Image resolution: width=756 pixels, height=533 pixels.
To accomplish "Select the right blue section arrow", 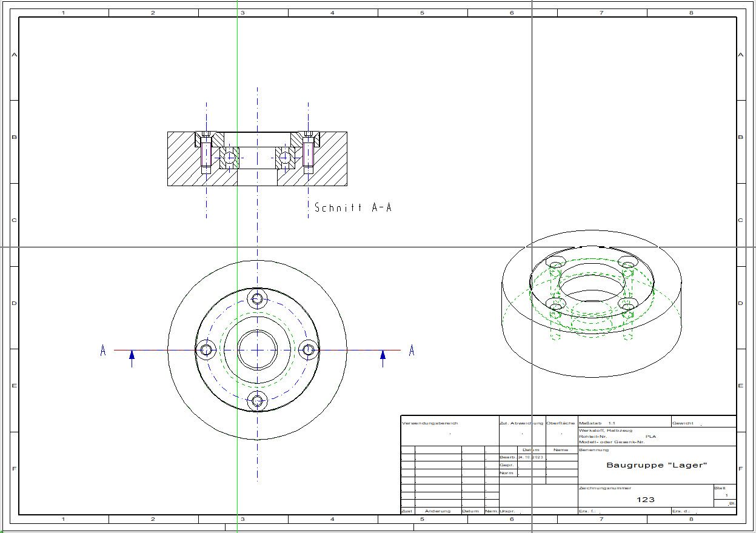I will [x=383, y=358].
